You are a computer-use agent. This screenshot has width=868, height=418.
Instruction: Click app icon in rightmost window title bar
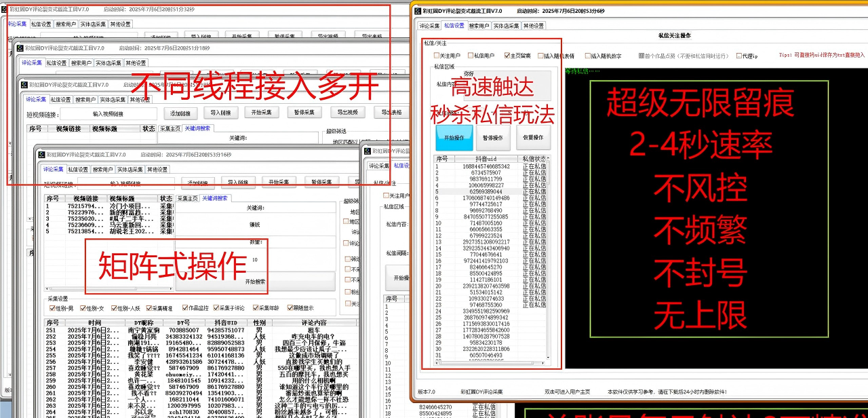click(416, 11)
